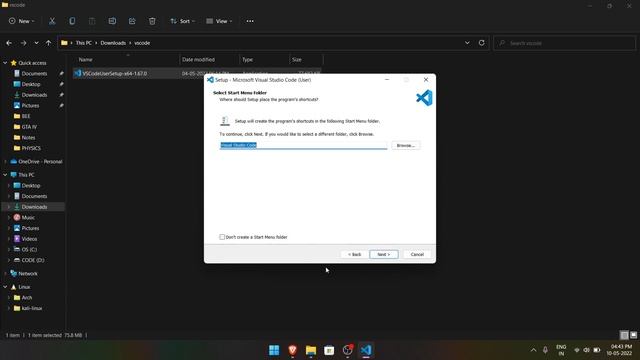This screenshot has width=640, height=360.
Task: Switch to details view icon in status bar
Action: tap(624, 335)
